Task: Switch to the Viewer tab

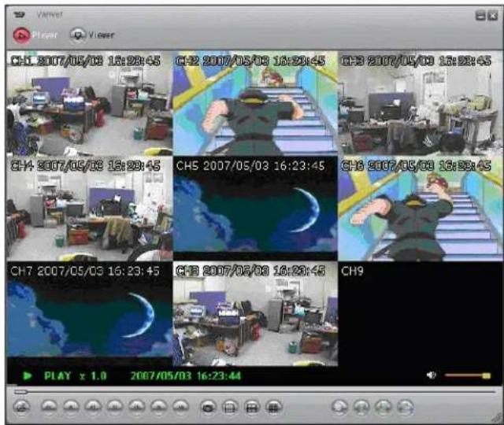Action: point(102,35)
